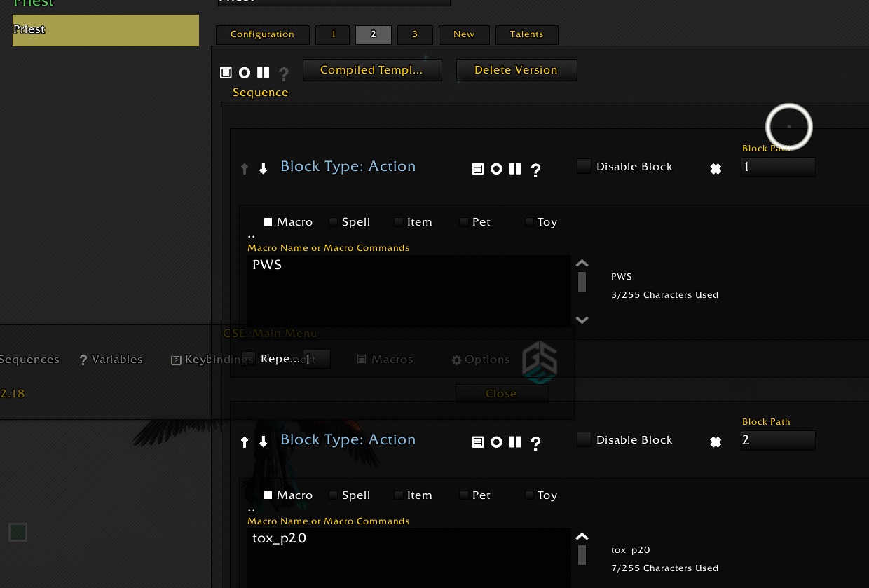Screen dimensions: 869x588
Task: Close the GSE Main Menu
Action: (502, 394)
